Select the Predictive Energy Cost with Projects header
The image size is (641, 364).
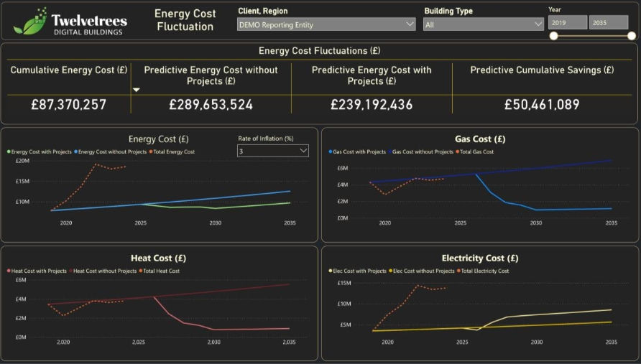pyautogui.click(x=372, y=75)
